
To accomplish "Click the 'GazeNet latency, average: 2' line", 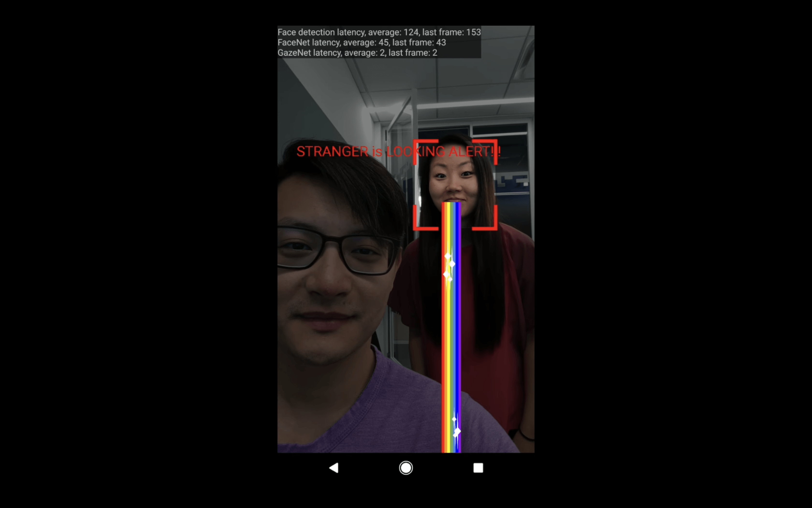I will (x=357, y=53).
